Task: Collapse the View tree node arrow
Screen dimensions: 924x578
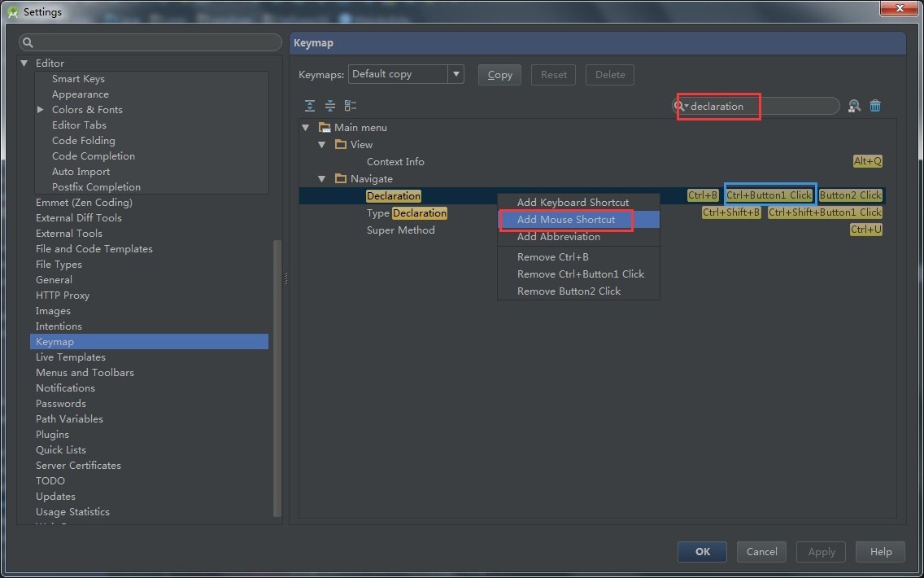Action: (322, 145)
